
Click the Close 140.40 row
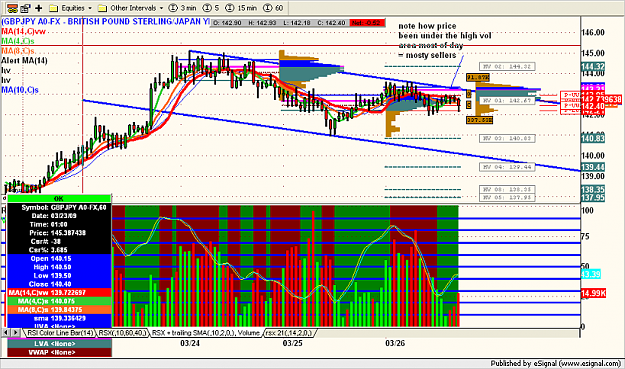coord(59,284)
